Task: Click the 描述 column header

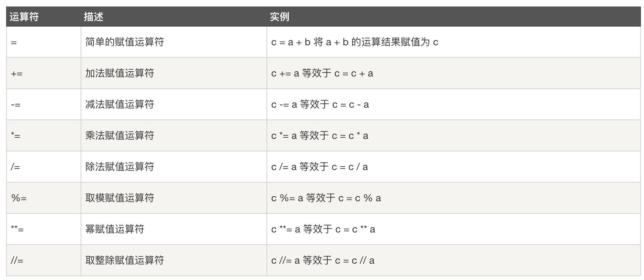Action: (x=94, y=17)
